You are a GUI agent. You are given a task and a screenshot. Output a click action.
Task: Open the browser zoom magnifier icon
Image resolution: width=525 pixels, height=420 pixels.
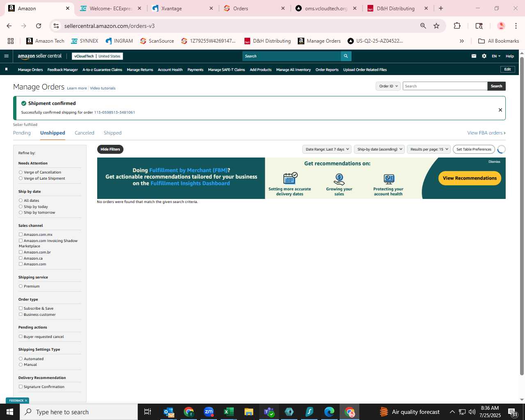point(423,26)
